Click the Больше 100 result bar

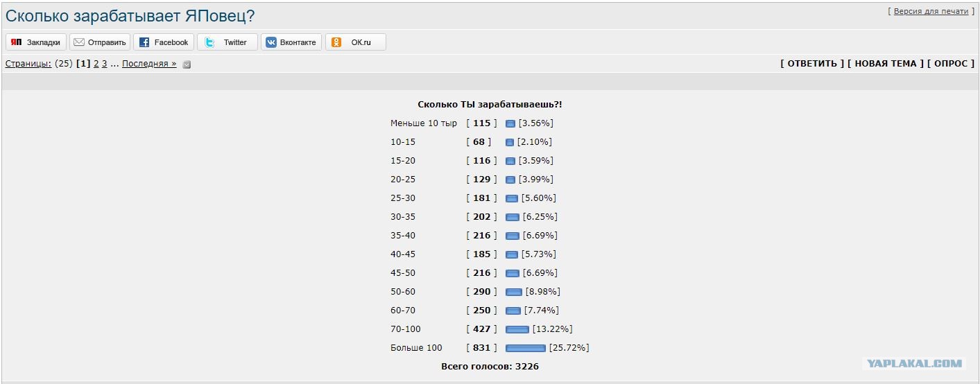[526, 348]
